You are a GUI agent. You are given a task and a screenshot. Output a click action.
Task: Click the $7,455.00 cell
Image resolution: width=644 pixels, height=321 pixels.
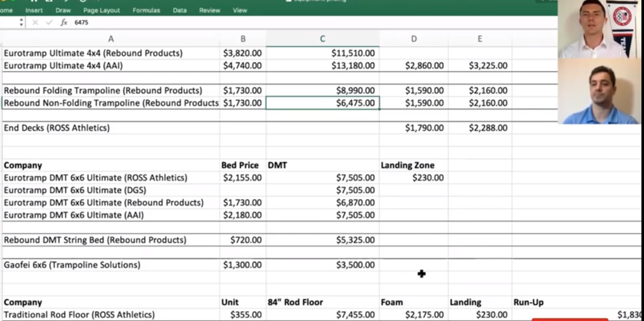point(323,315)
